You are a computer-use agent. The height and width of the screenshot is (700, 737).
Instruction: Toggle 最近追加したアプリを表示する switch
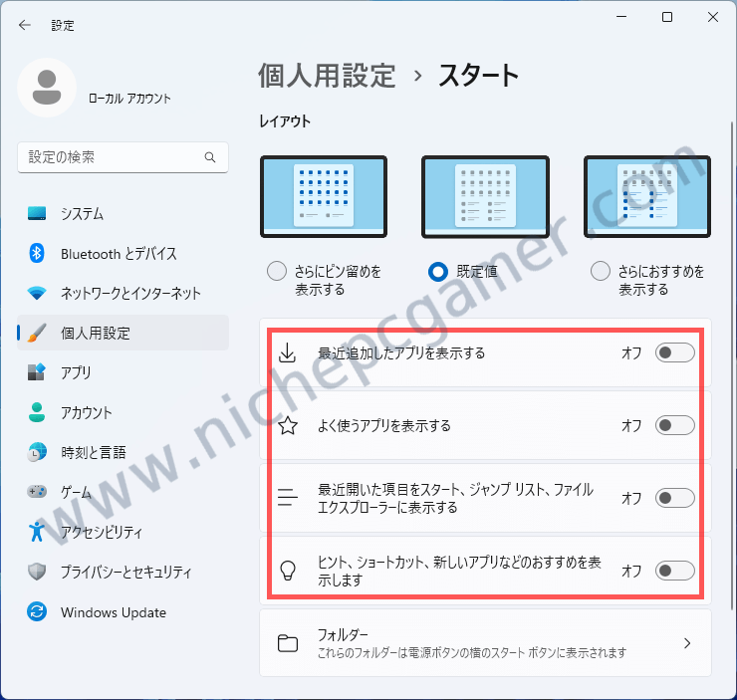pos(674,352)
